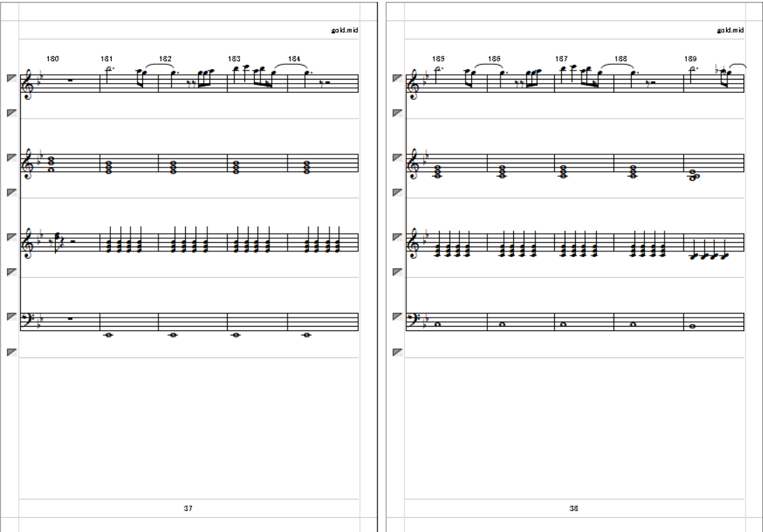Click gold.mid header on page 38

(730, 30)
